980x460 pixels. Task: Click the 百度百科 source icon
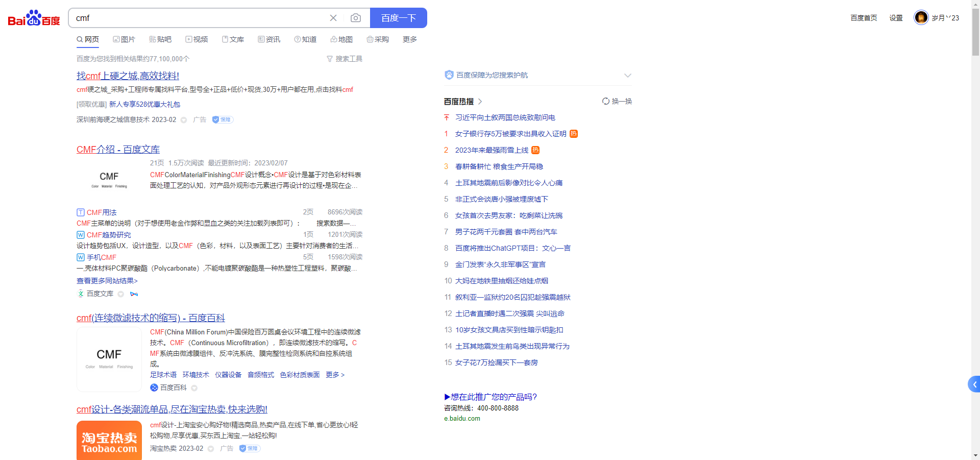pyautogui.click(x=154, y=388)
